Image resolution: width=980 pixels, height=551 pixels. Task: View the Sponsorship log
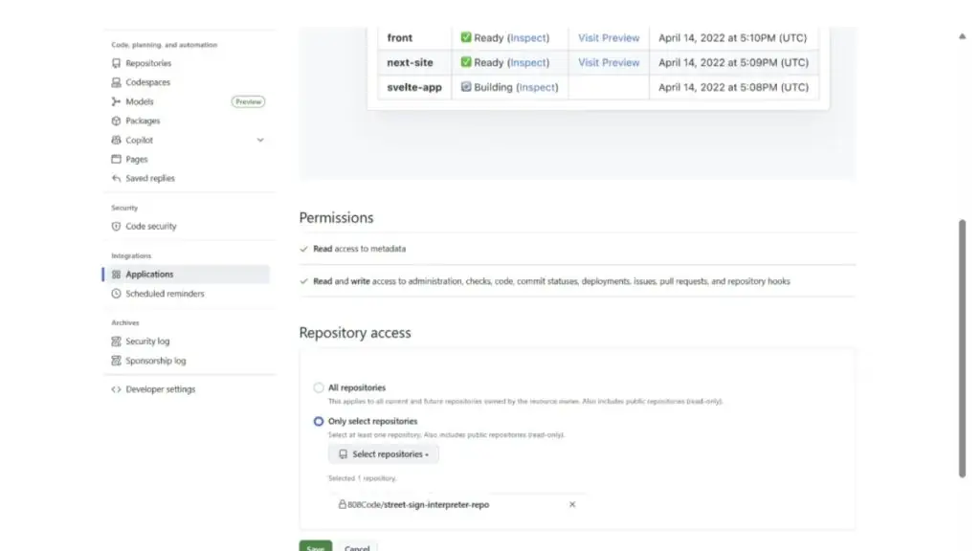156,361
